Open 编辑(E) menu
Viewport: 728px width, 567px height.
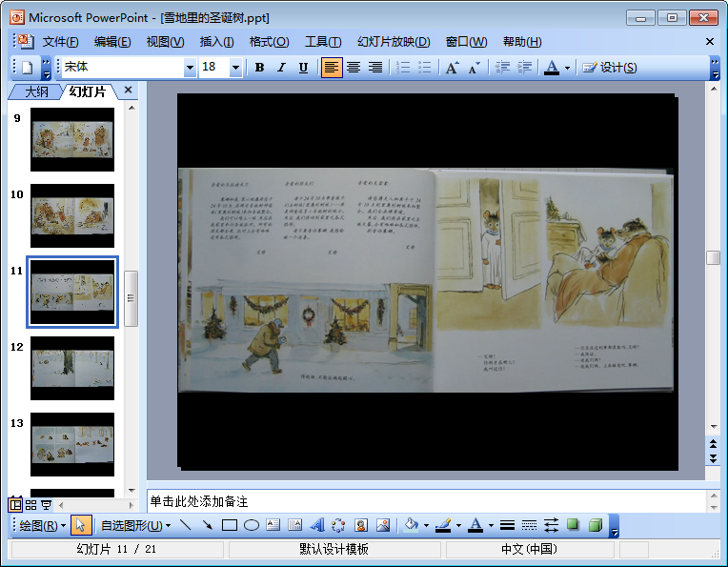coord(112,42)
